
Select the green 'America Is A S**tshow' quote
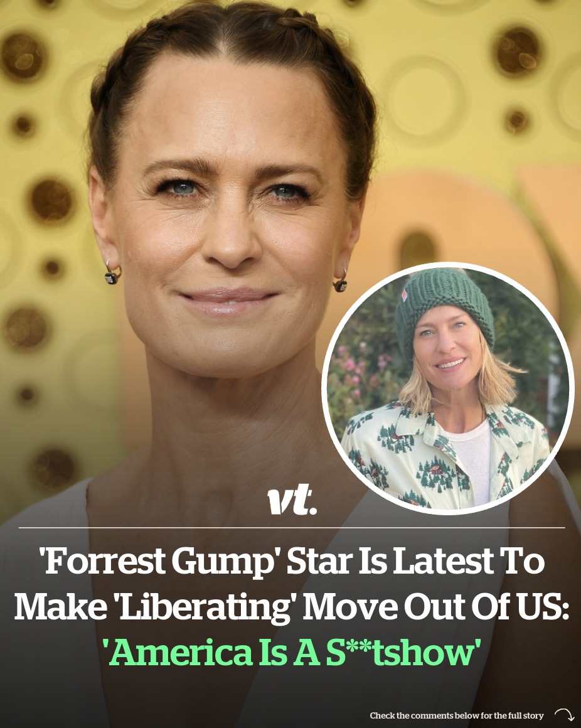click(x=294, y=652)
